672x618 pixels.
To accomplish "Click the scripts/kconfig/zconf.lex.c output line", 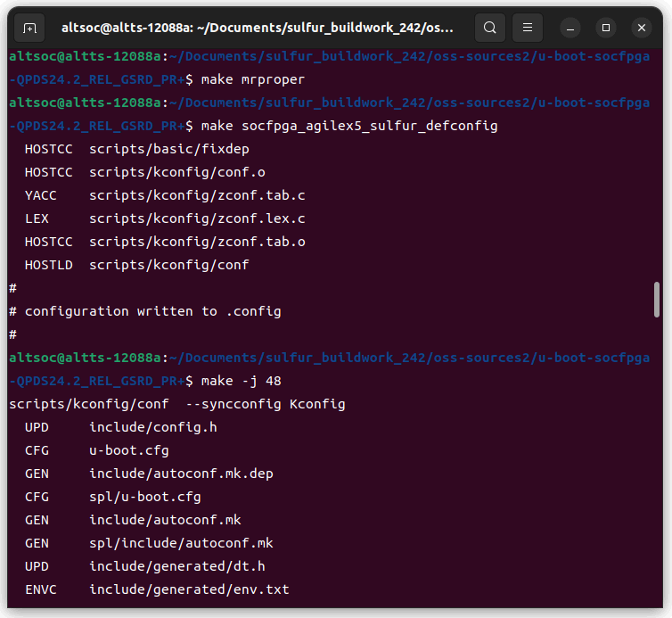I will click(197, 218).
